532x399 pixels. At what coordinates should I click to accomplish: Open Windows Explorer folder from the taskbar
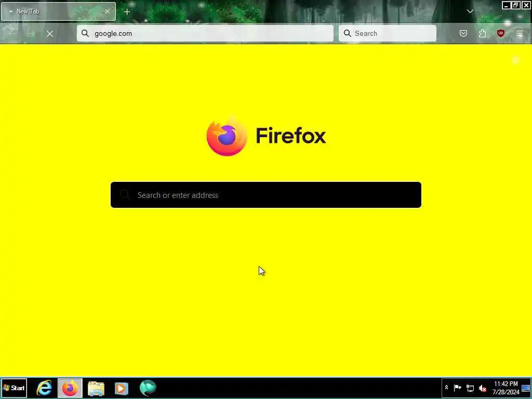click(96, 388)
